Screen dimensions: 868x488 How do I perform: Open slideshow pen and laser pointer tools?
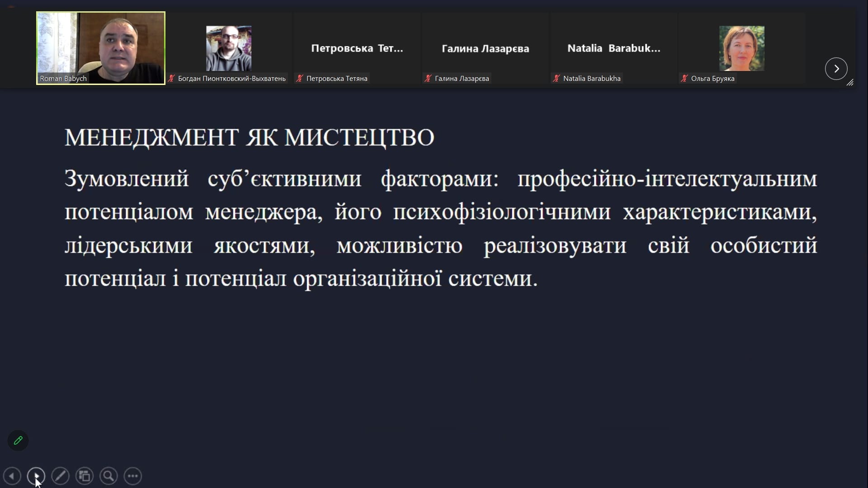60,476
